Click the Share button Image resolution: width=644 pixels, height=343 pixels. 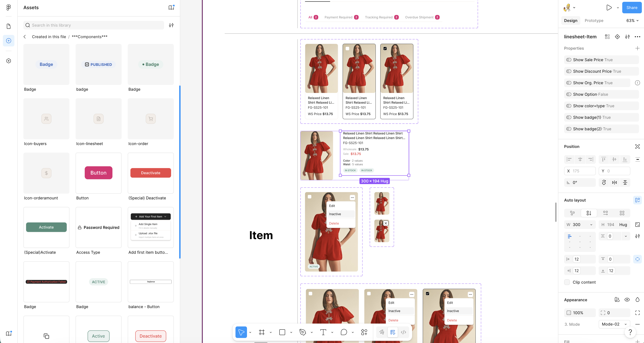pyautogui.click(x=632, y=8)
